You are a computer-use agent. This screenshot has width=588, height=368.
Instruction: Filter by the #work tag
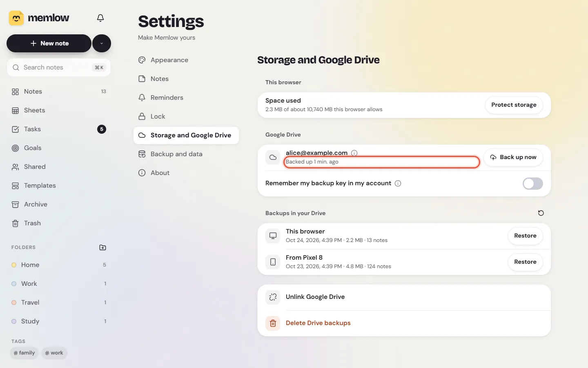pyautogui.click(x=54, y=353)
